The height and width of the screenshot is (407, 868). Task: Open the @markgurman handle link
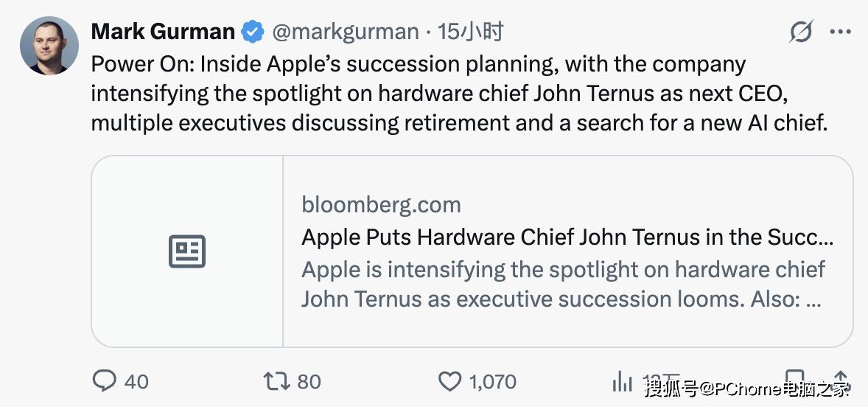[345, 32]
